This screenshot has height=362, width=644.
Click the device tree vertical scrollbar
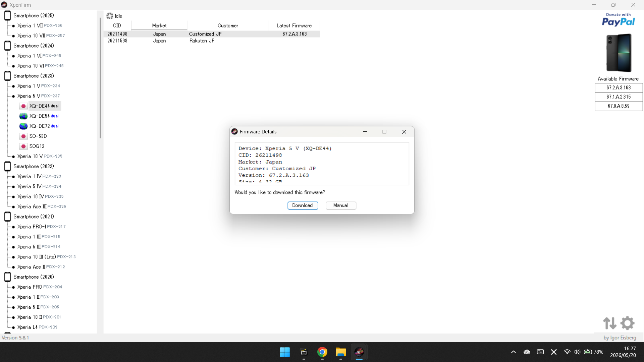(100, 78)
